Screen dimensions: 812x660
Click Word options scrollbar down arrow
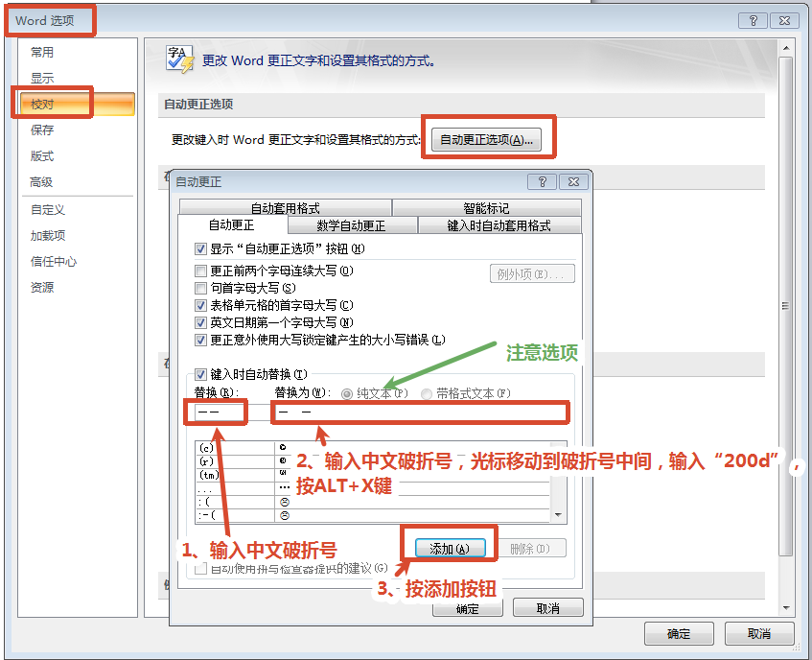click(786, 607)
